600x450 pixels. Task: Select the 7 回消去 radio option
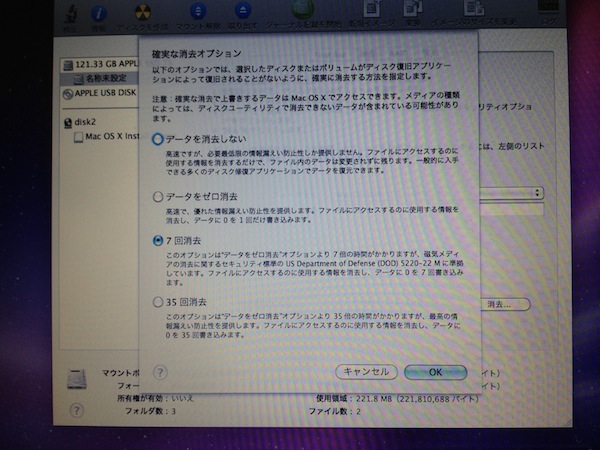point(158,241)
